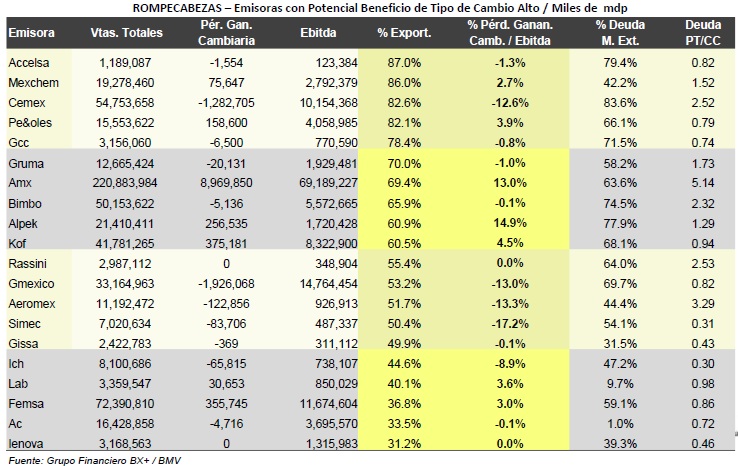Select the Deuda PT/CC column header
Viewport: 738px width, 466px height.
point(703,32)
